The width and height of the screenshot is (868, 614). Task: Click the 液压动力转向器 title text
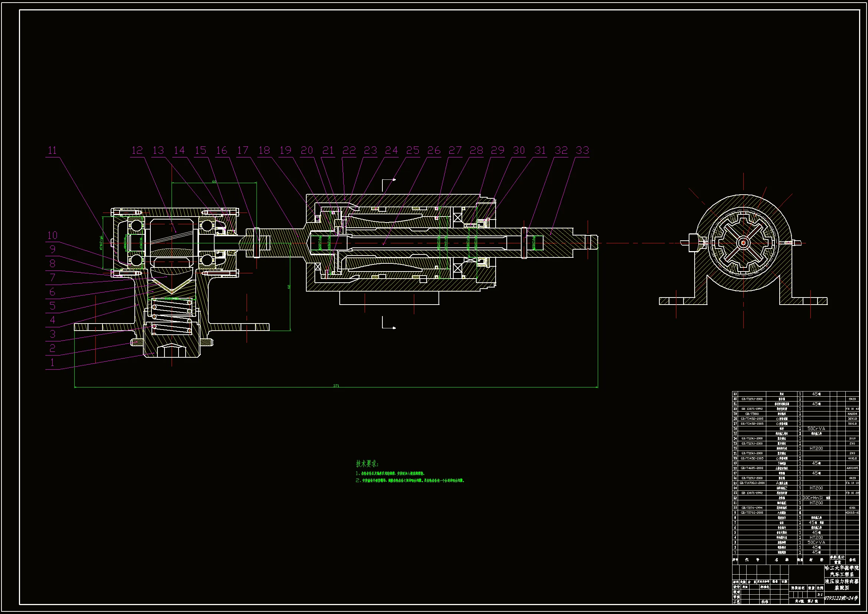[x=841, y=581]
